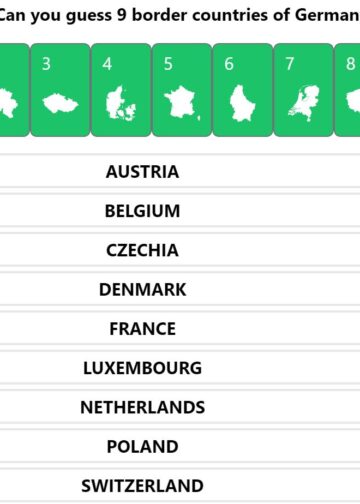The height and width of the screenshot is (504, 360).
Task: Click the partially visible leftmost country card
Action: [14, 90]
